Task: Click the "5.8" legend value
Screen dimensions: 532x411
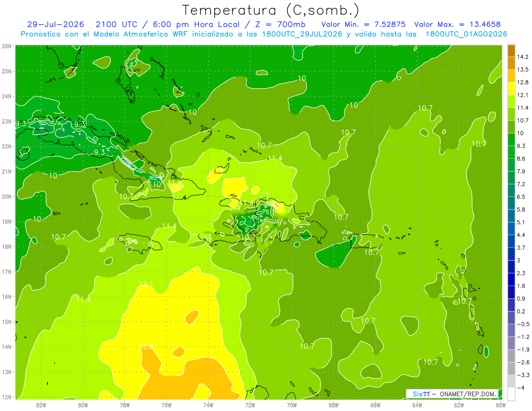Action: point(521,209)
